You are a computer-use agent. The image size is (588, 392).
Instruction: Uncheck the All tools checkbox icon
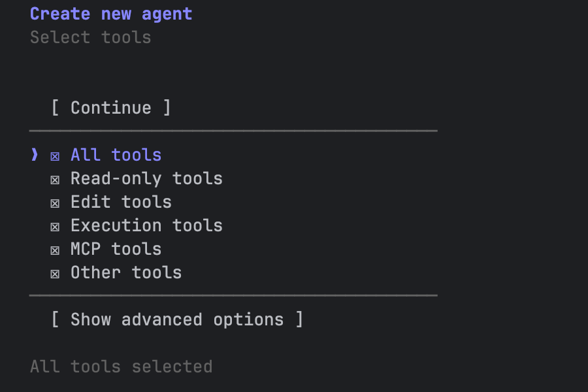55,156
